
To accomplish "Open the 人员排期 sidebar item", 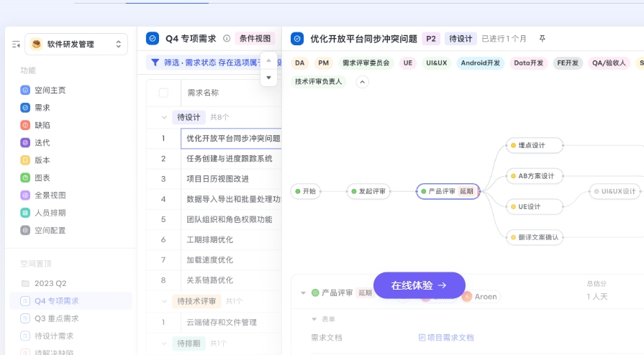I will (x=50, y=213).
